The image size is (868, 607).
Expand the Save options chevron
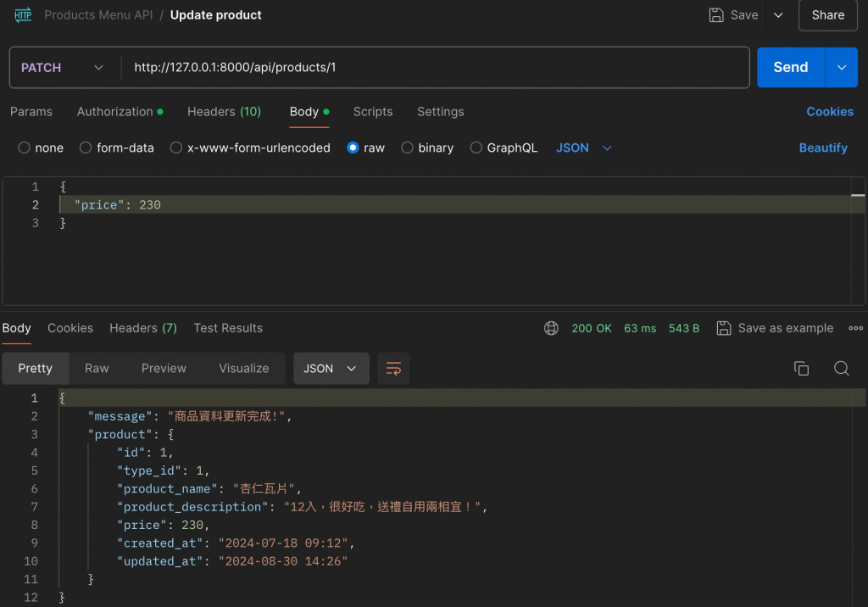[778, 15]
